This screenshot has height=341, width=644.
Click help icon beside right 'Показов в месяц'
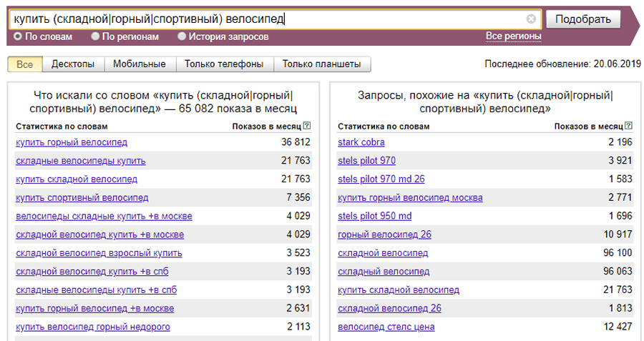(628, 126)
